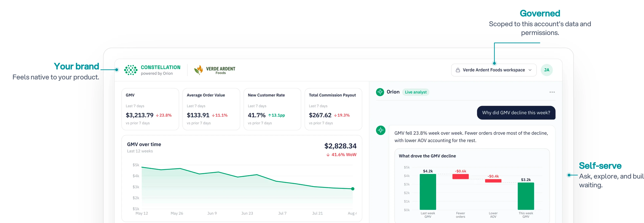Open the JA user avatar
This screenshot has height=223, width=644.
tap(546, 70)
